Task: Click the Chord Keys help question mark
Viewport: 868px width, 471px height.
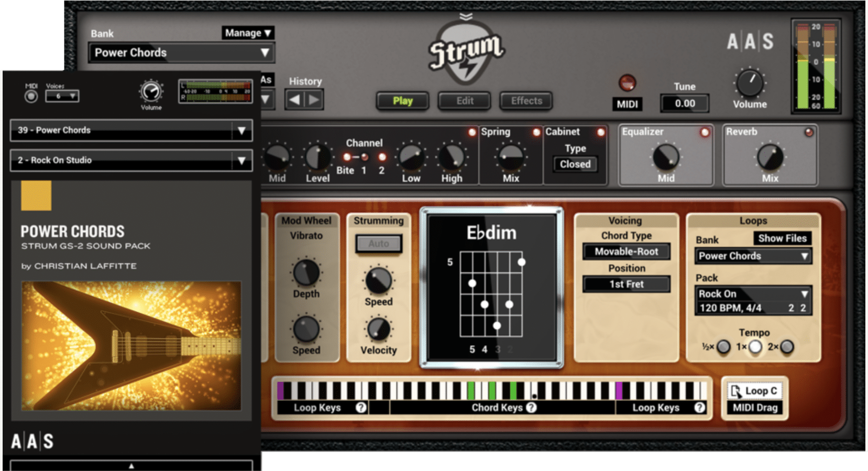Action: 531,408
